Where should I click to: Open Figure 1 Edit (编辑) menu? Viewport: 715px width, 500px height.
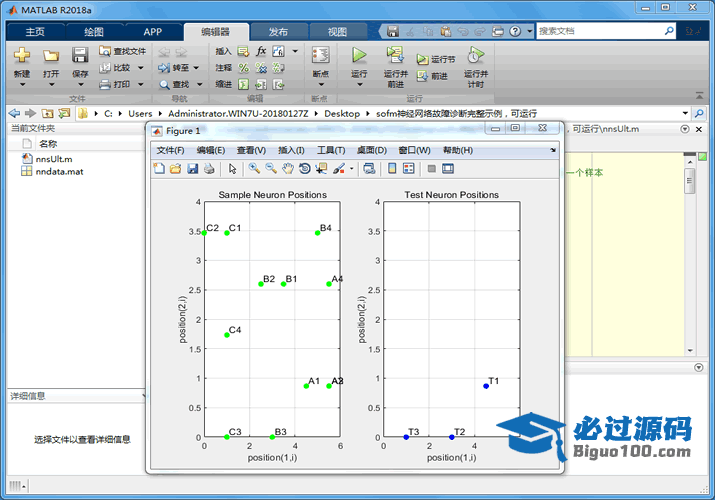click(x=210, y=150)
